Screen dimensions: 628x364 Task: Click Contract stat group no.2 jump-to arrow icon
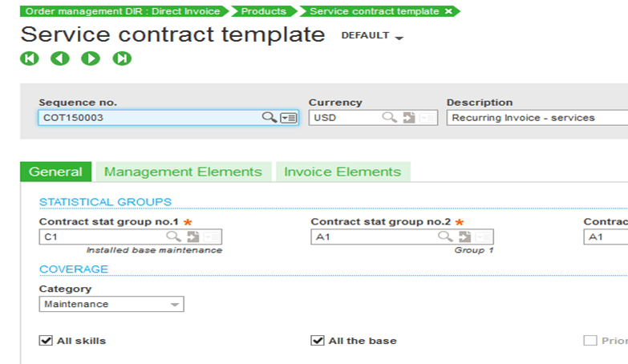point(464,237)
